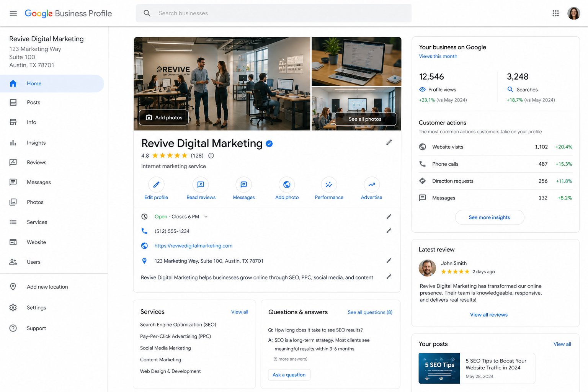Click the Performance sparkle icon
The height and width of the screenshot is (392, 588).
[x=329, y=185]
